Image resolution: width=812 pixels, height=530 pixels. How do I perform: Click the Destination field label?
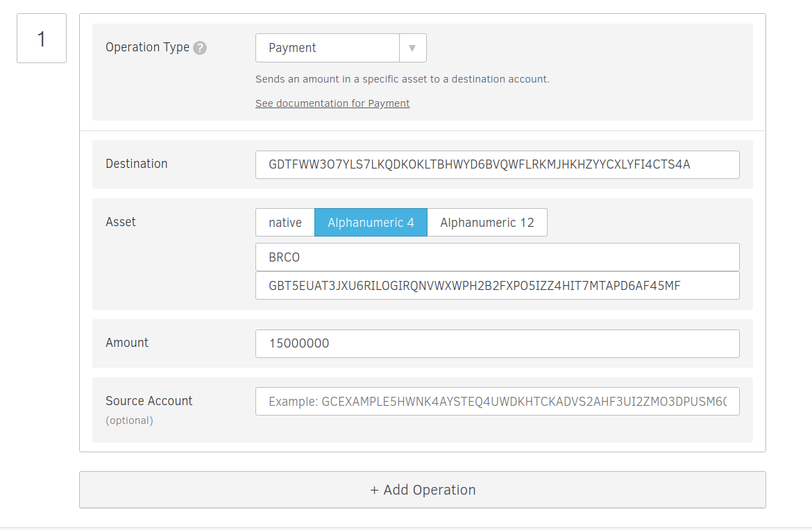137,164
